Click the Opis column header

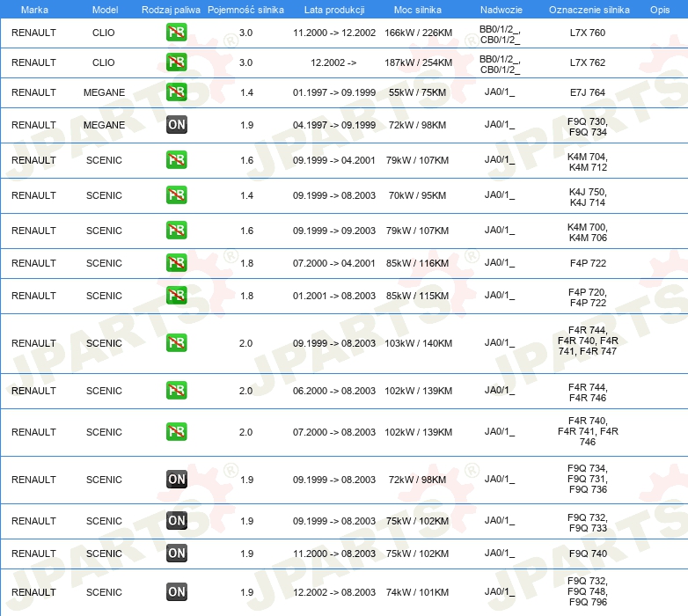click(x=660, y=10)
